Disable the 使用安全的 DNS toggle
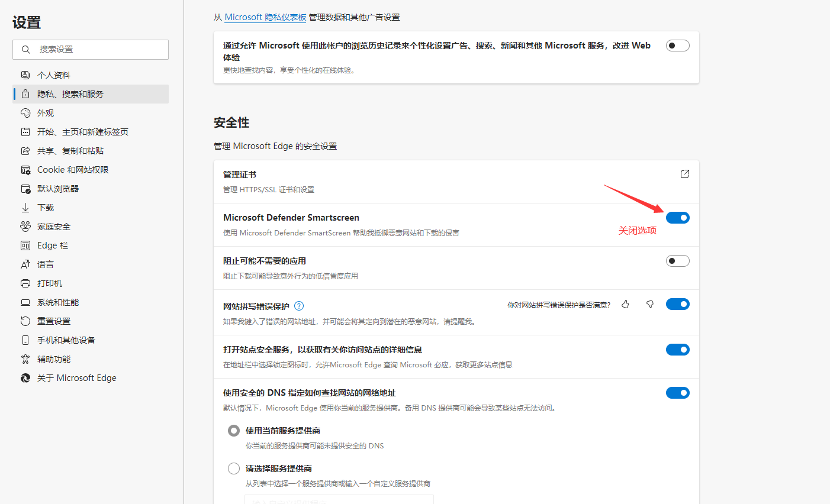 click(678, 393)
